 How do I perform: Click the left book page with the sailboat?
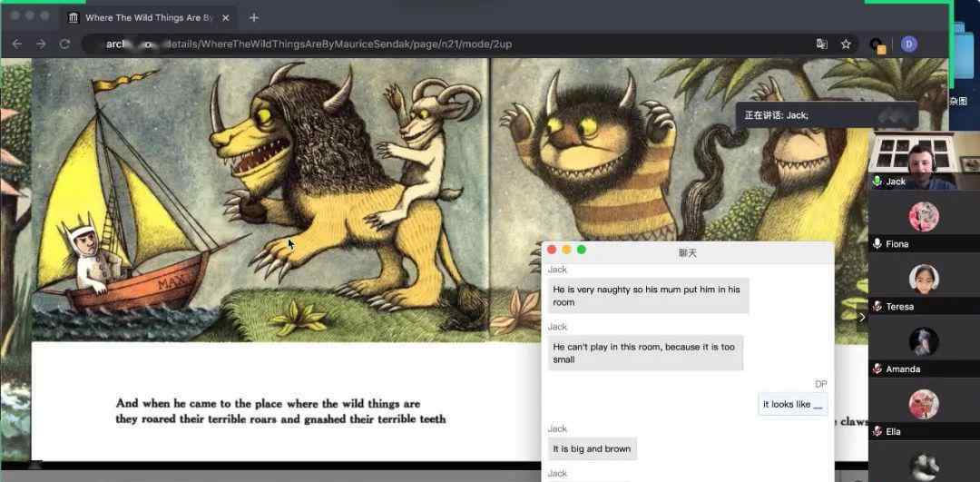pos(260,200)
